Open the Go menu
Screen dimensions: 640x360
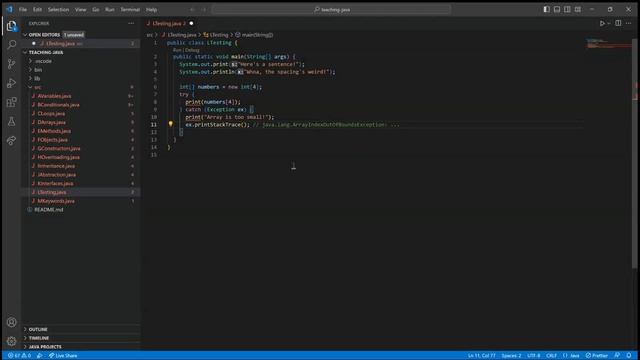tap(96, 9)
